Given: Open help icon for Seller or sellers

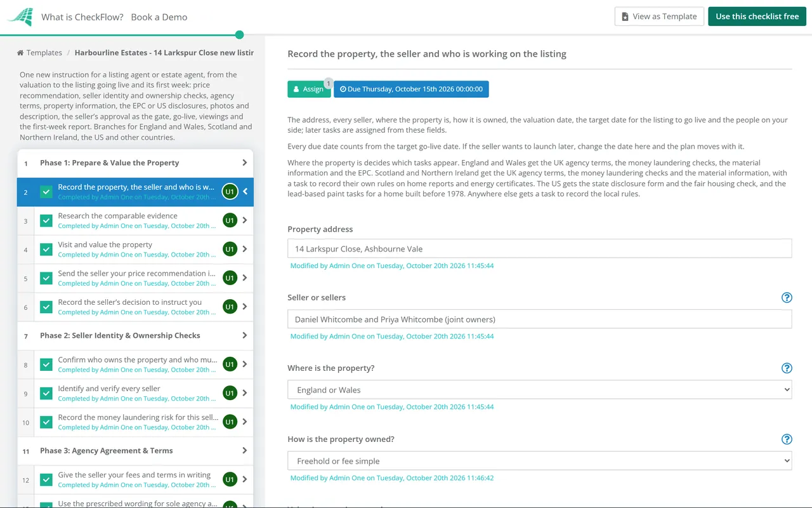Looking at the screenshot, I should [787, 297].
